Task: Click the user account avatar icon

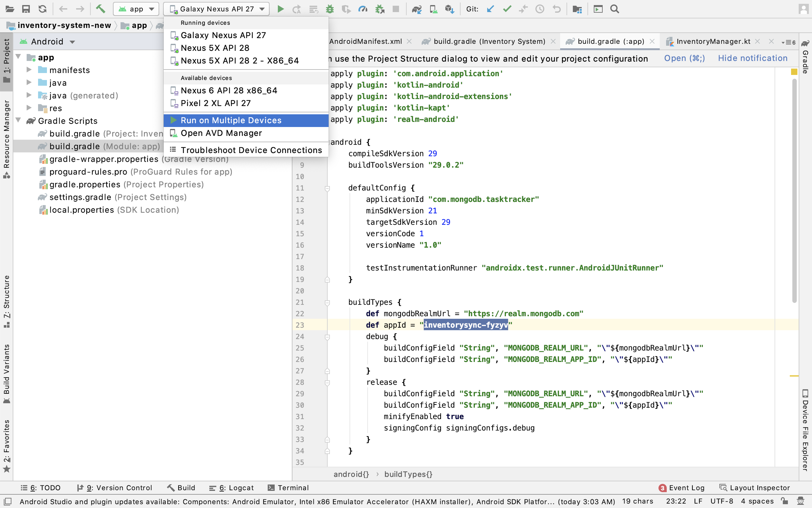Action: [x=804, y=9]
